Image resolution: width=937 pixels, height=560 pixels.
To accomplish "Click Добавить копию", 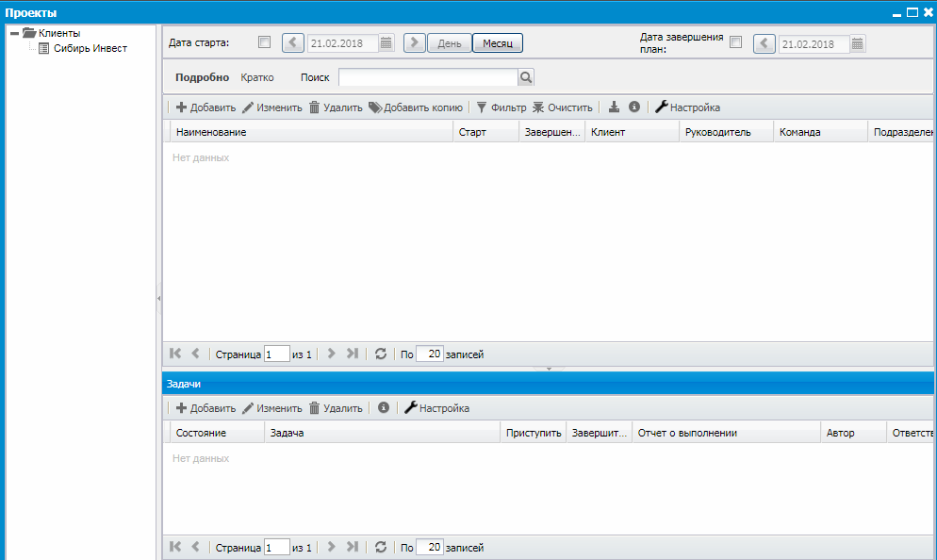I will tap(416, 107).
